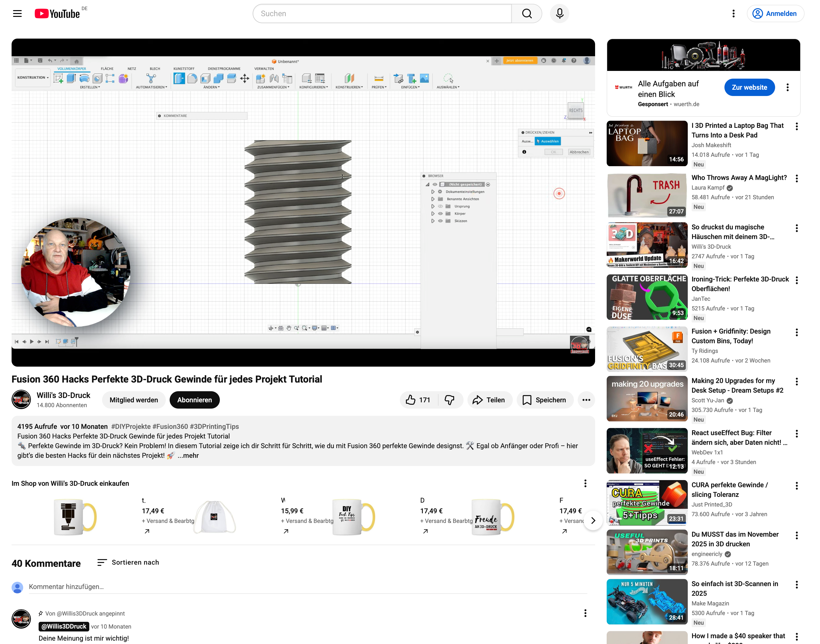The image size is (820, 644).
Task: Dislike the video with thumbs down
Action: coord(449,400)
